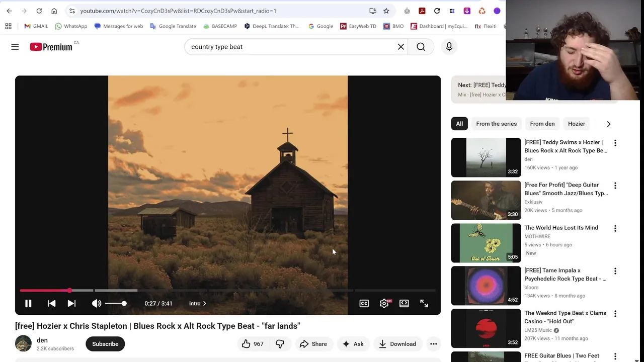This screenshot has width=644, height=362.
Task: Open options for The Weeknd Type Beat video
Action: [615, 314]
